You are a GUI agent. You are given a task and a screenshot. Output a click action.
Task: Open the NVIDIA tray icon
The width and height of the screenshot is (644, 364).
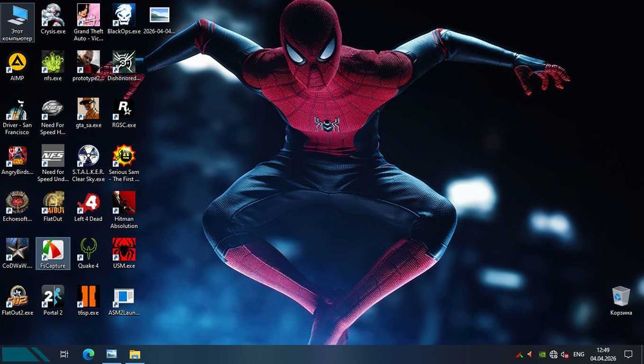click(x=542, y=354)
